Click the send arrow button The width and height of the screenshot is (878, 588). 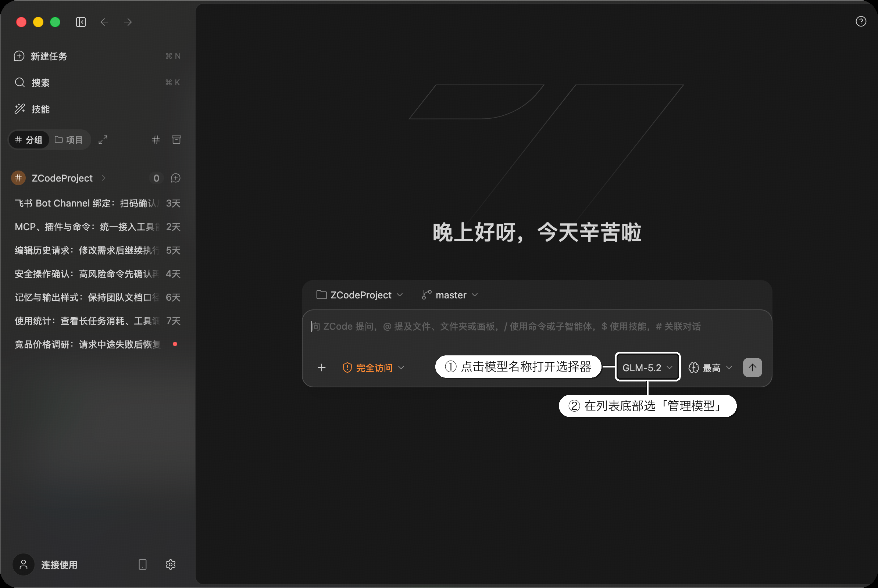tap(752, 367)
